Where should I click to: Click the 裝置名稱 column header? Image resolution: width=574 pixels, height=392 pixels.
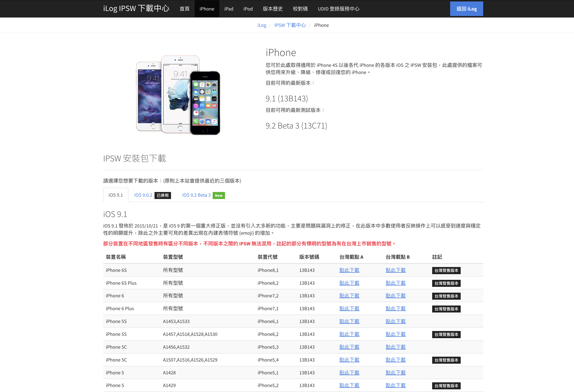coord(116,257)
